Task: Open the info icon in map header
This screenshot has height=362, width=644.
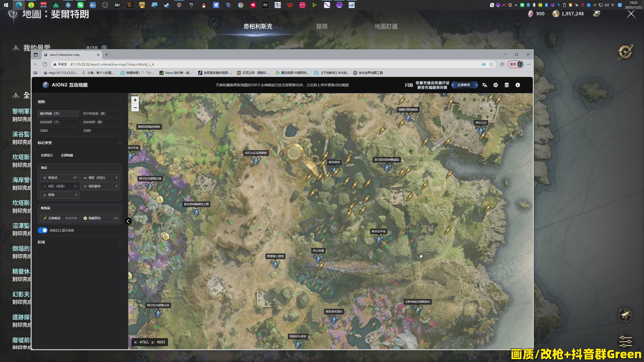Action: point(518,85)
